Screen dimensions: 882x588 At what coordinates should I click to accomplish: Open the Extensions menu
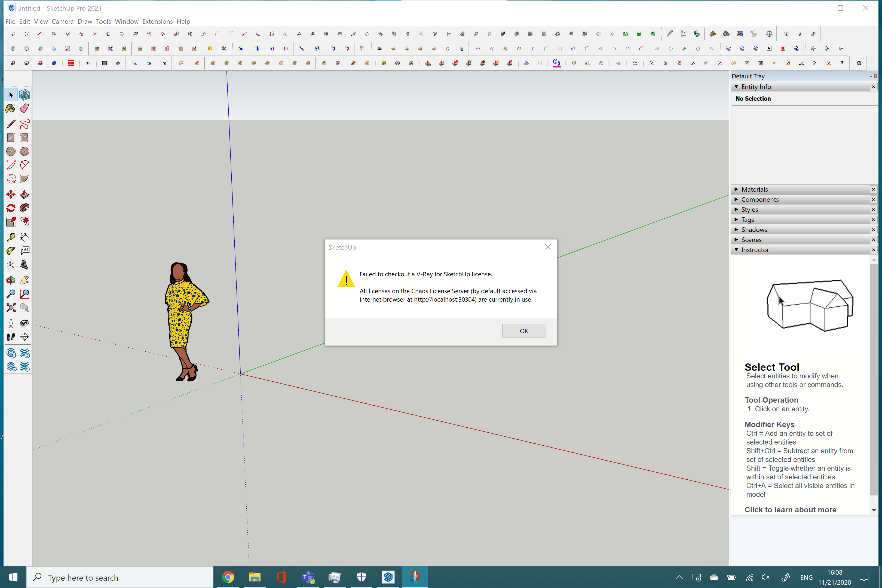pos(158,22)
